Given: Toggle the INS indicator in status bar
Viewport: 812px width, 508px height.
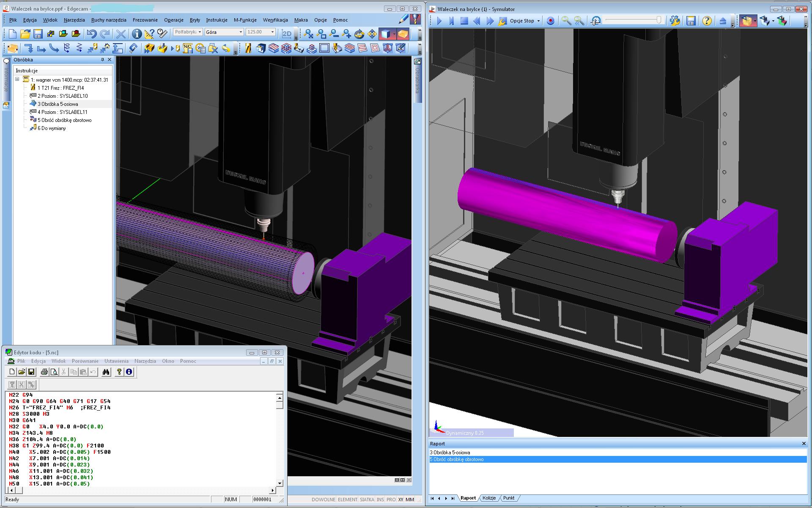Looking at the screenshot, I should click(x=380, y=500).
